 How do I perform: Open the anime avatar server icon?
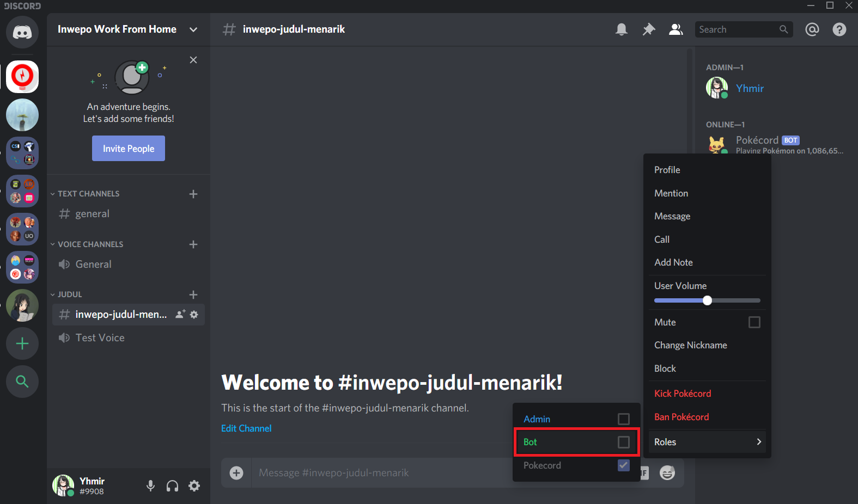[x=22, y=305]
